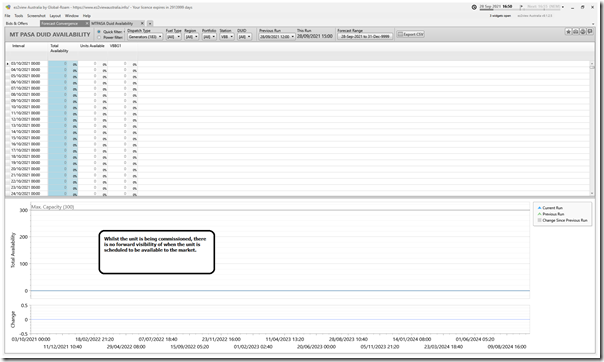Switch to the Bids & Offers tab
Viewport: 604px width, 362px height.
17,23
